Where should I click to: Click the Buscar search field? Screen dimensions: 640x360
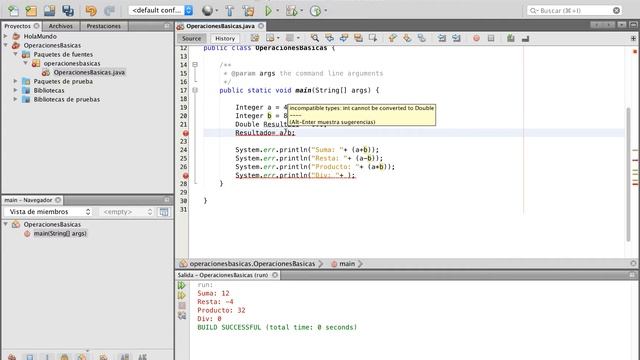(x=575, y=10)
